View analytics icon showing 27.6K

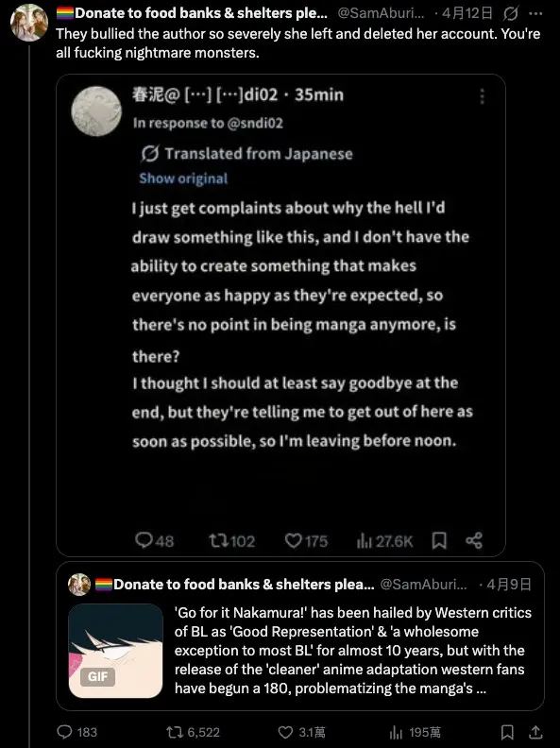tap(364, 540)
